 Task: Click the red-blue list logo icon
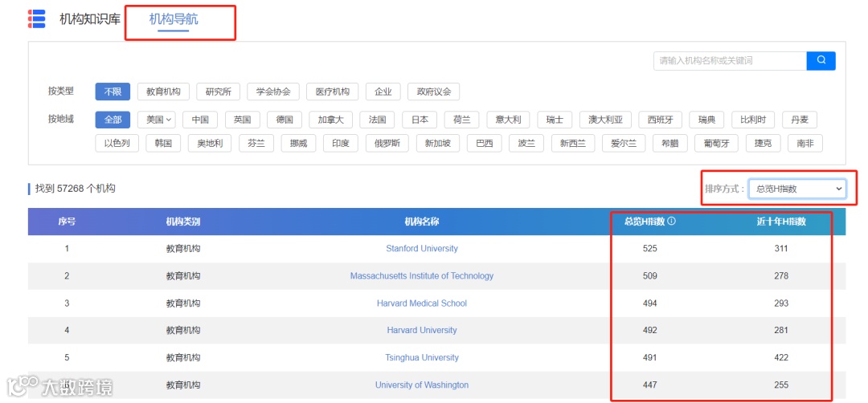point(36,18)
